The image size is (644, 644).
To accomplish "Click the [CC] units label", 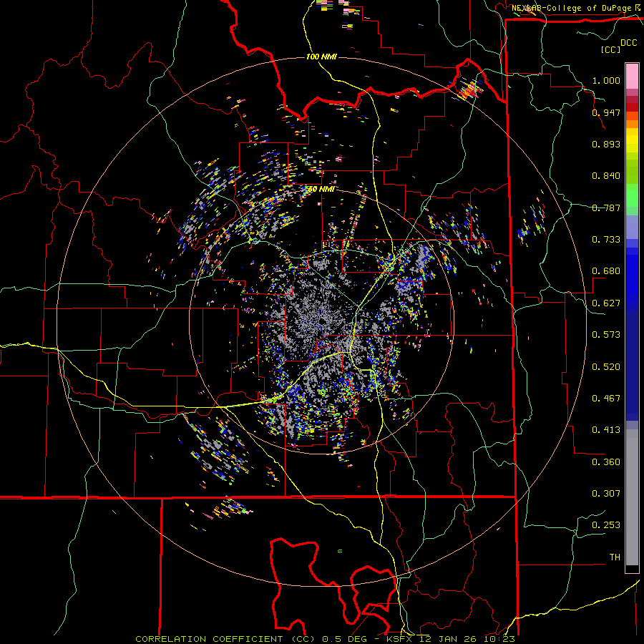I will [611, 49].
